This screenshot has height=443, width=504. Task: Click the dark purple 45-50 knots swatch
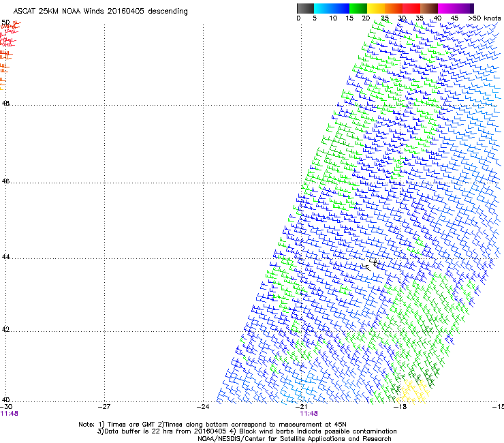tap(464, 8)
